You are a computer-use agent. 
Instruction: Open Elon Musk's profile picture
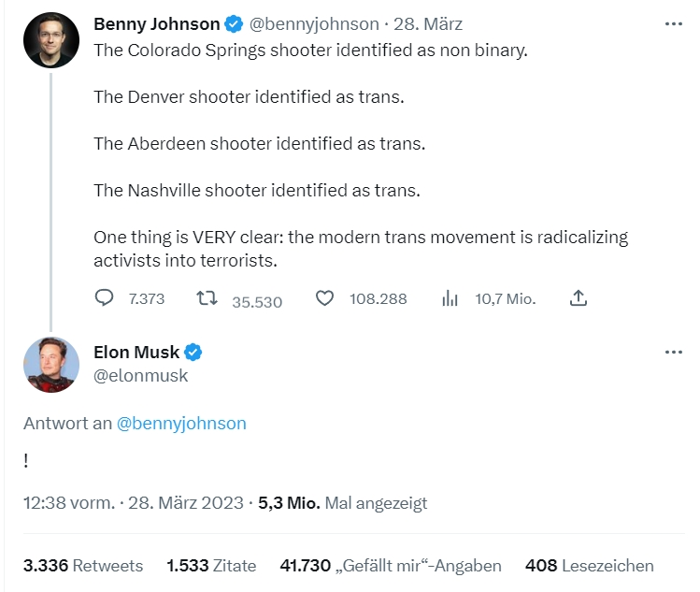(x=50, y=365)
